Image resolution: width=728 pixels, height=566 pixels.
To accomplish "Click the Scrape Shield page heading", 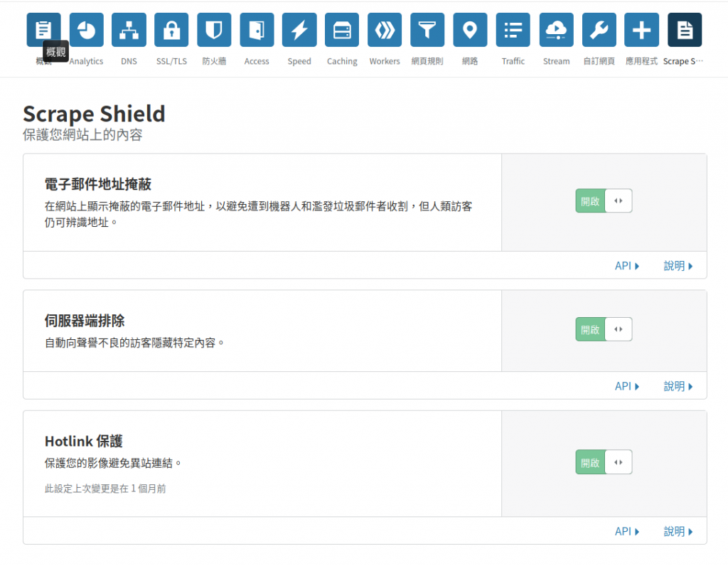I will 95,114.
